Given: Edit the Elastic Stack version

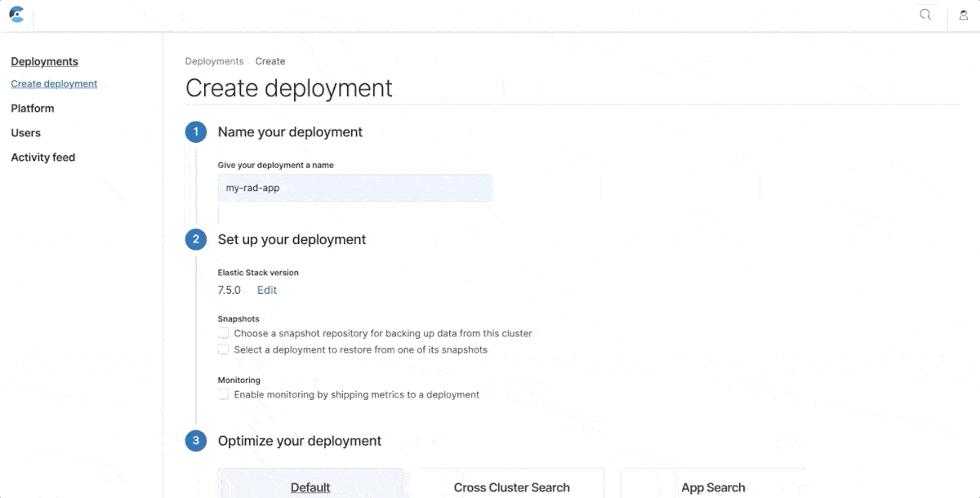Looking at the screenshot, I should click(267, 290).
